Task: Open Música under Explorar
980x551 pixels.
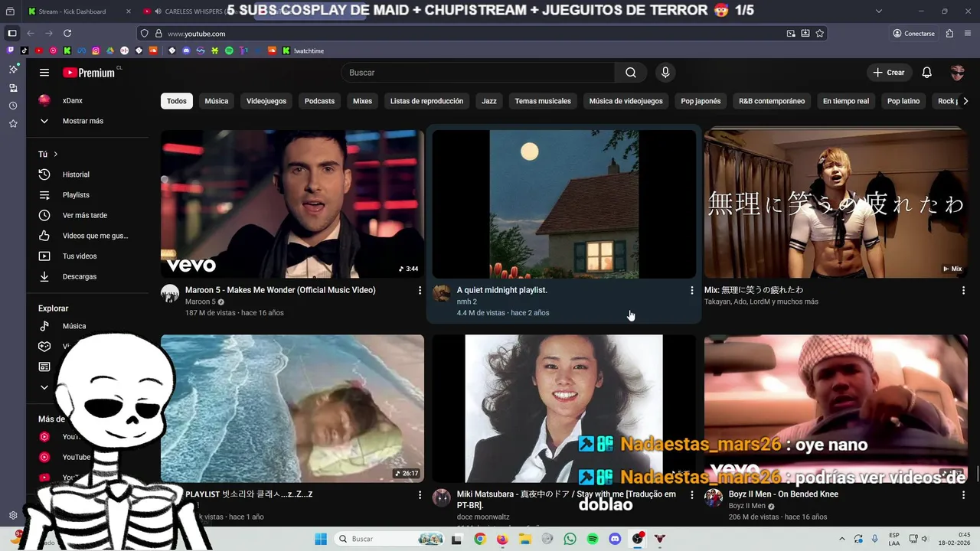Action: coord(74,326)
